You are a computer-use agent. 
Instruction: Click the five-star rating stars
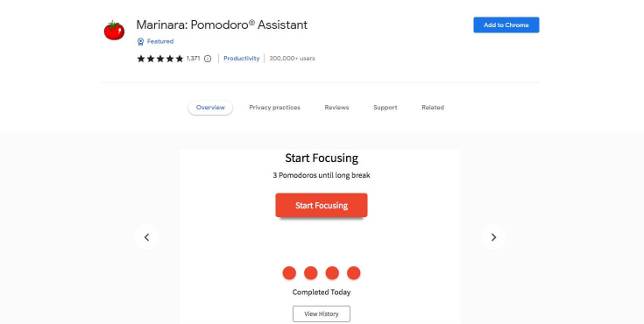click(x=160, y=59)
